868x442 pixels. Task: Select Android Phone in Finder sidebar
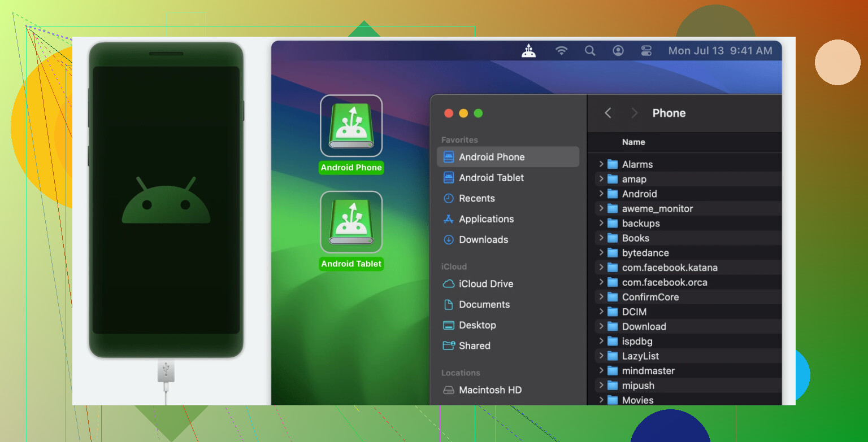[x=508, y=157]
